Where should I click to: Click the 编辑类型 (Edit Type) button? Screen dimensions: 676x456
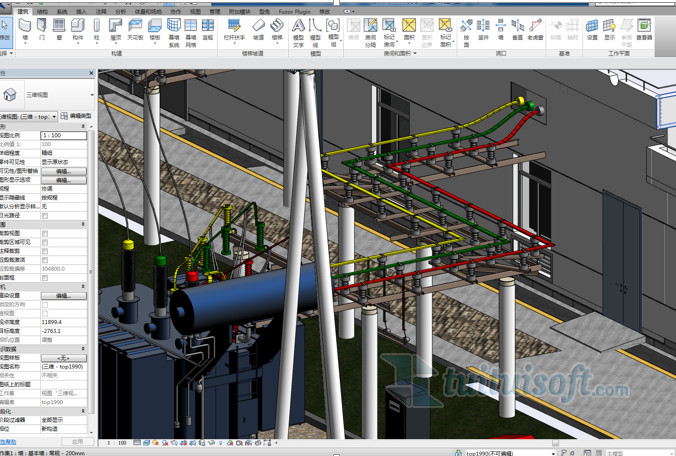(x=77, y=116)
